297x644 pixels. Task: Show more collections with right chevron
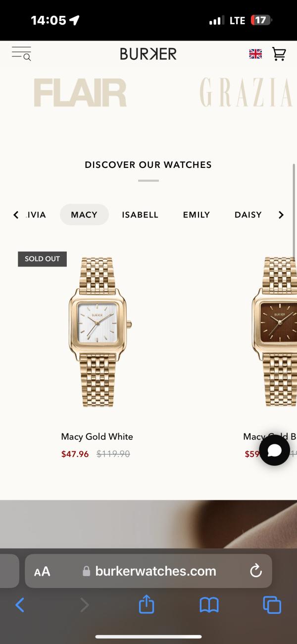pos(281,215)
